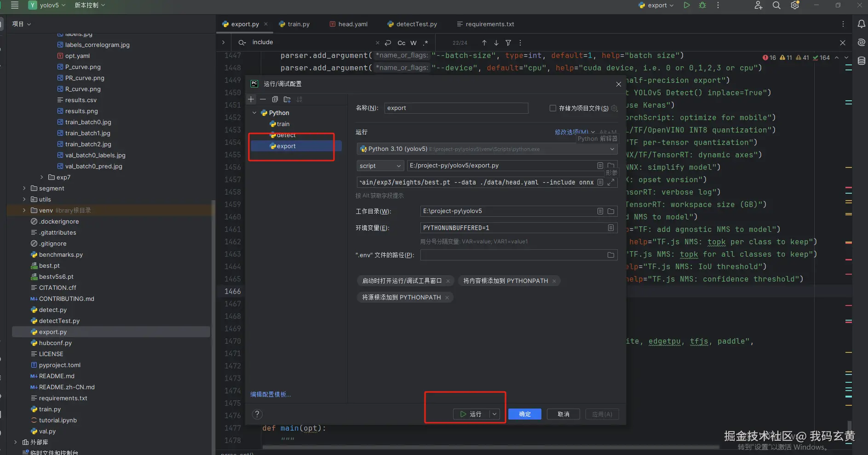Viewport: 868px width, 455px height.
Task: Cancel the dialog with 取消
Action: click(563, 414)
